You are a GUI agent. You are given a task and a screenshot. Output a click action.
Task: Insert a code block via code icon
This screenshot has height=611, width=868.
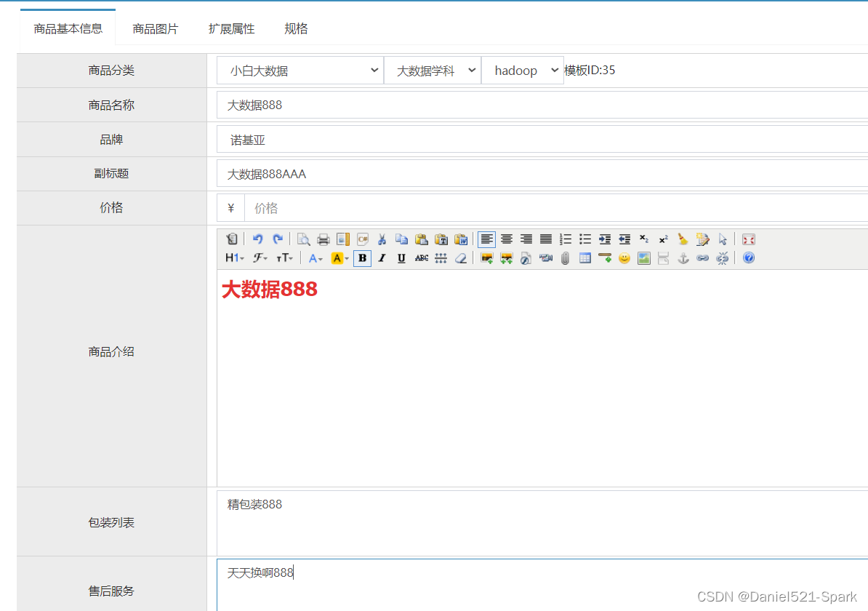click(x=363, y=239)
